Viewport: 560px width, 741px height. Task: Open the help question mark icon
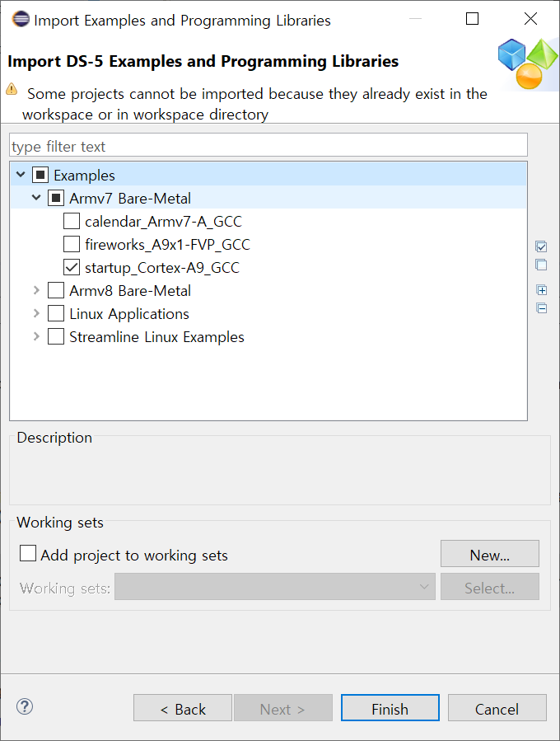(25, 707)
